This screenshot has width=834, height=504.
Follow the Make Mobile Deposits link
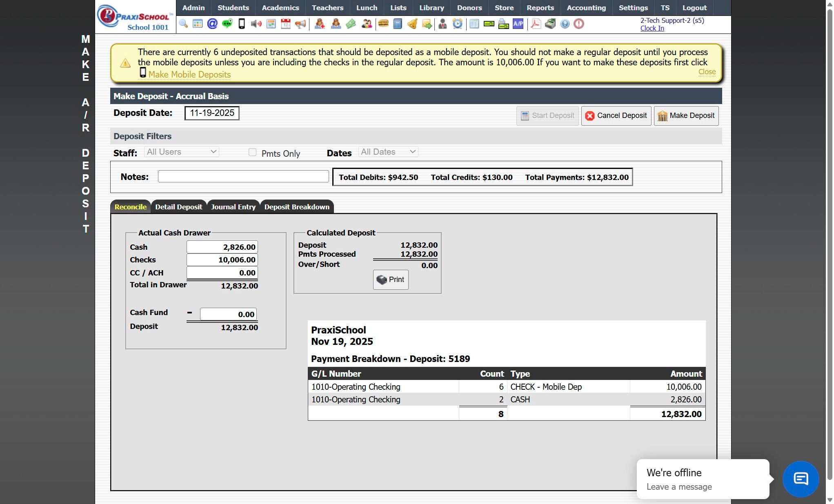[189, 74]
